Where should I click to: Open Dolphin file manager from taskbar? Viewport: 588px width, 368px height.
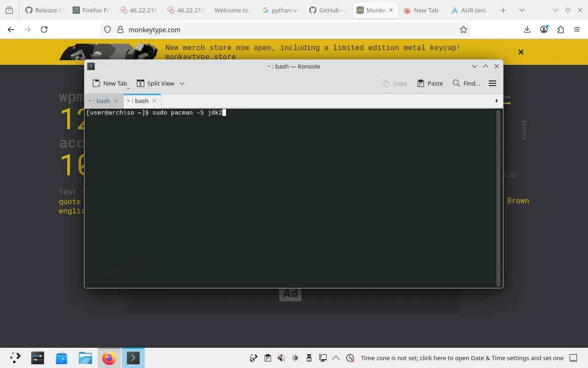[85, 358]
